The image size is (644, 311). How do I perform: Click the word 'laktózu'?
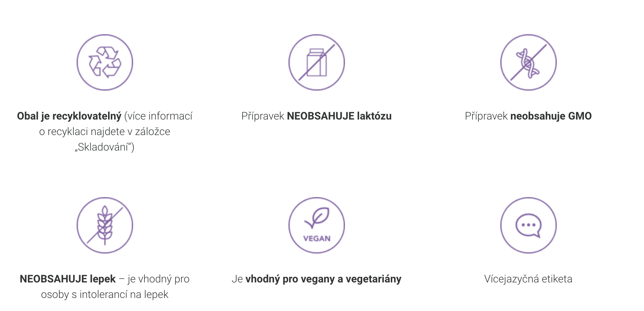374,116
